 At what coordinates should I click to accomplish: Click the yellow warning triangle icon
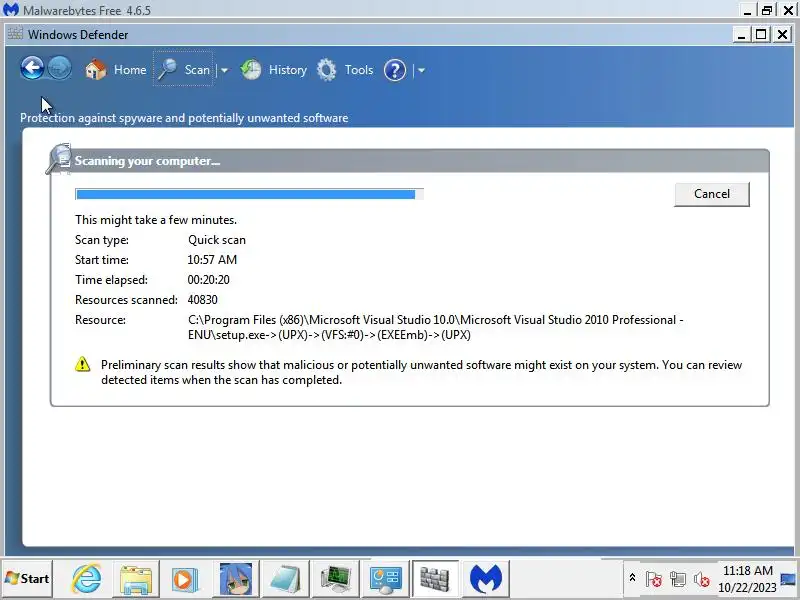[x=83, y=364]
